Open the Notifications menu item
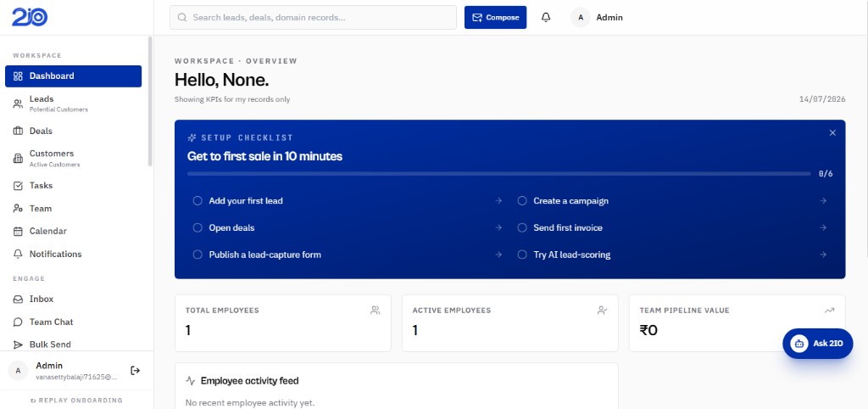 click(73, 254)
